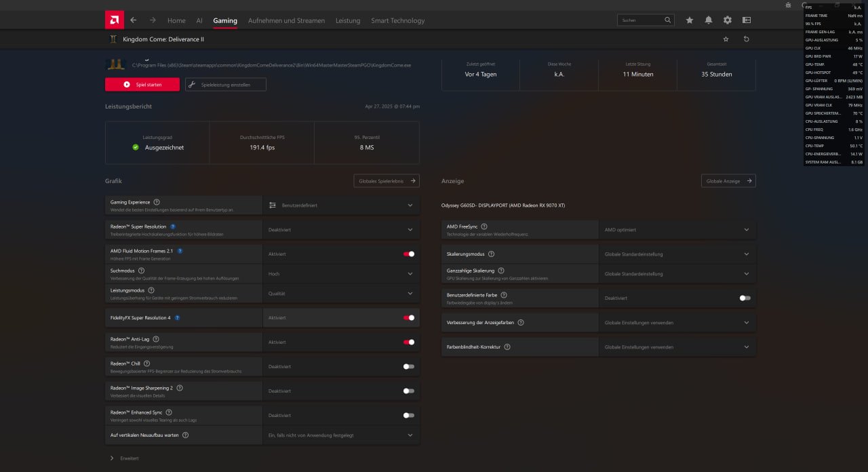
Task: Expand Gaming Experience Benutzerdefiniert dropdown
Action: 341,205
